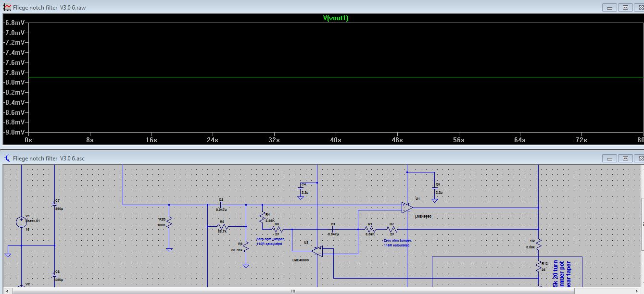The height and width of the screenshot is (294, 644).
Task: Click the 0.047µ value under C2
Action: (x=221, y=210)
